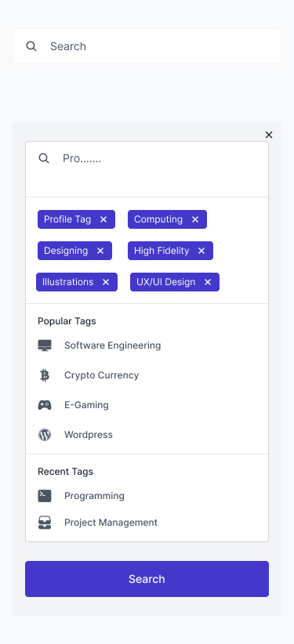Remove the Computing tag chip
This screenshot has width=294, height=644.
[x=195, y=219]
